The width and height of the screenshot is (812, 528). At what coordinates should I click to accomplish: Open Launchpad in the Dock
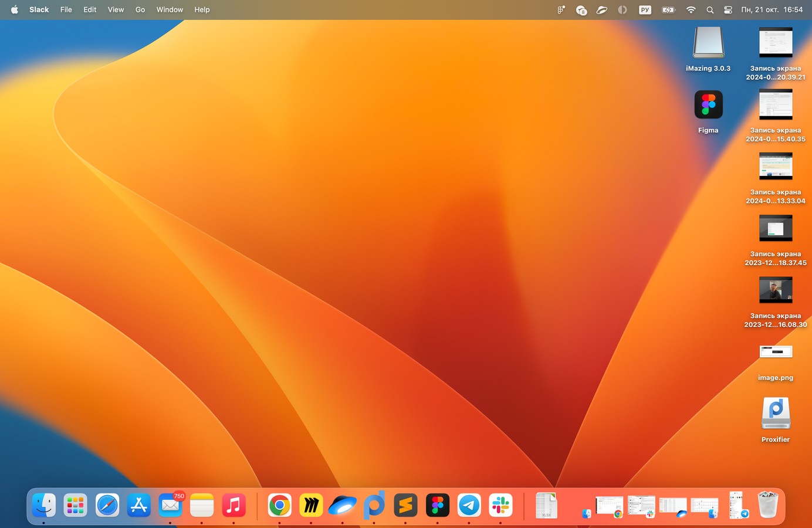pyautogui.click(x=76, y=505)
